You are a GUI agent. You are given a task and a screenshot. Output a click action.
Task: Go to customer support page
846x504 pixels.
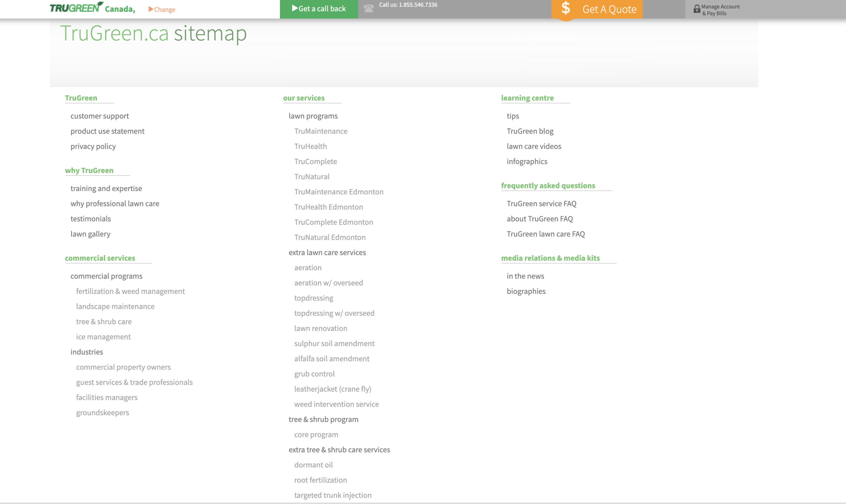99,116
